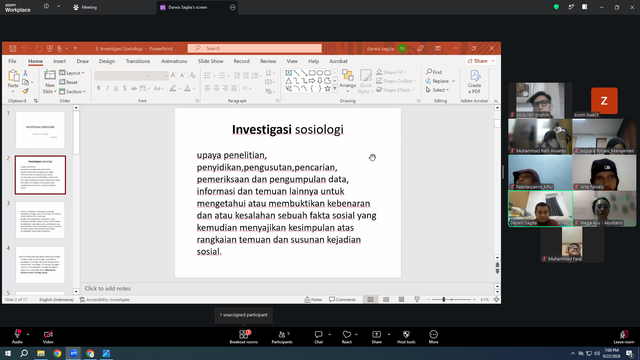Click the English (Indonesia) language indicator

pyautogui.click(x=56, y=300)
